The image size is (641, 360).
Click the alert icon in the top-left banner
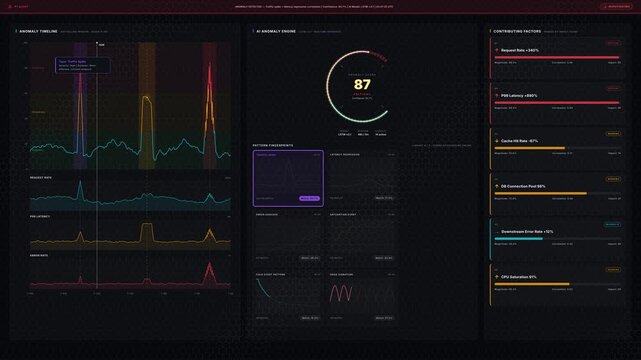point(10,7)
